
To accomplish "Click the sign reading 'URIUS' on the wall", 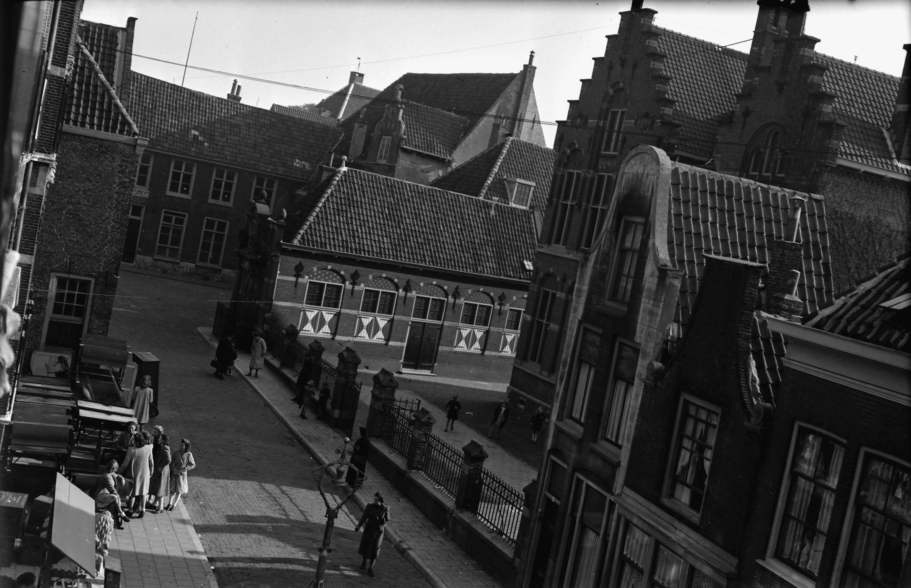I will [140, 194].
